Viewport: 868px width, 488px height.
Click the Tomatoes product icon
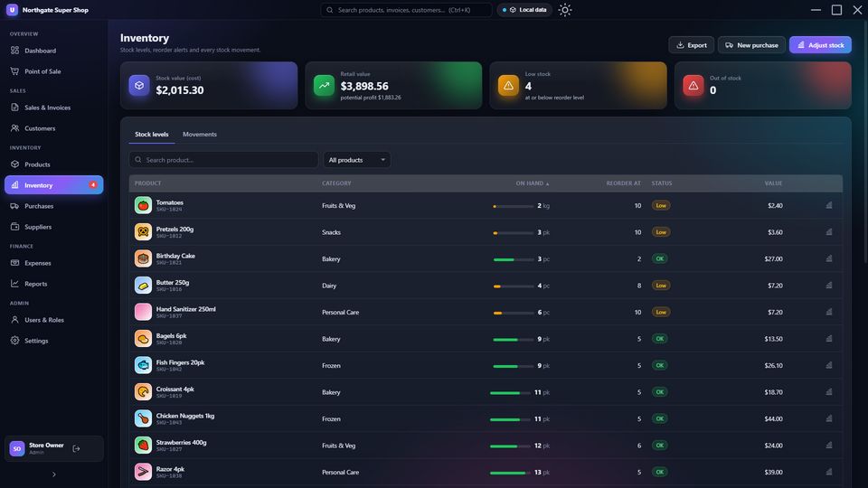(x=143, y=205)
